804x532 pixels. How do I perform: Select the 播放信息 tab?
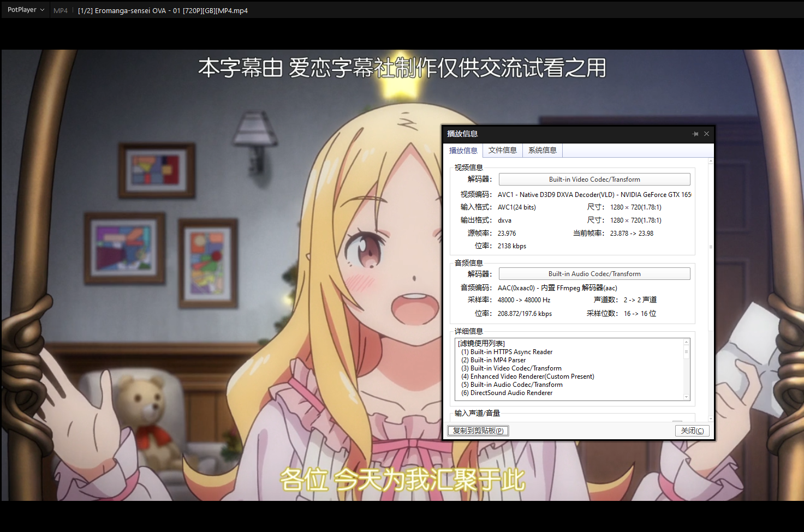pos(463,151)
